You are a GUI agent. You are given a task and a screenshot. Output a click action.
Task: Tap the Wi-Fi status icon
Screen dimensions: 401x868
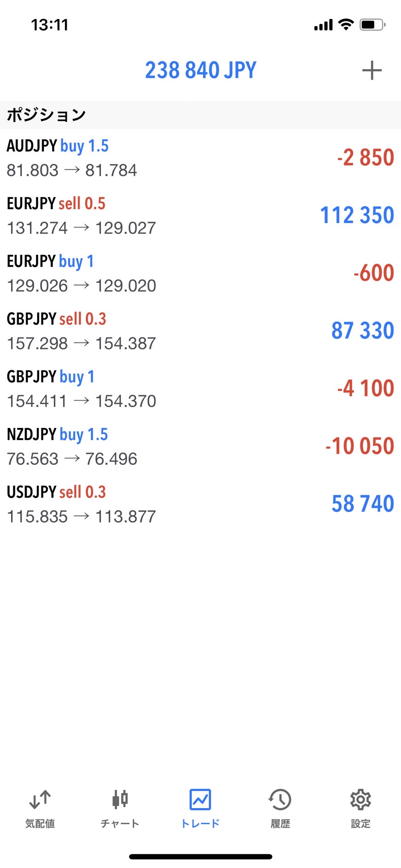pyautogui.click(x=346, y=24)
